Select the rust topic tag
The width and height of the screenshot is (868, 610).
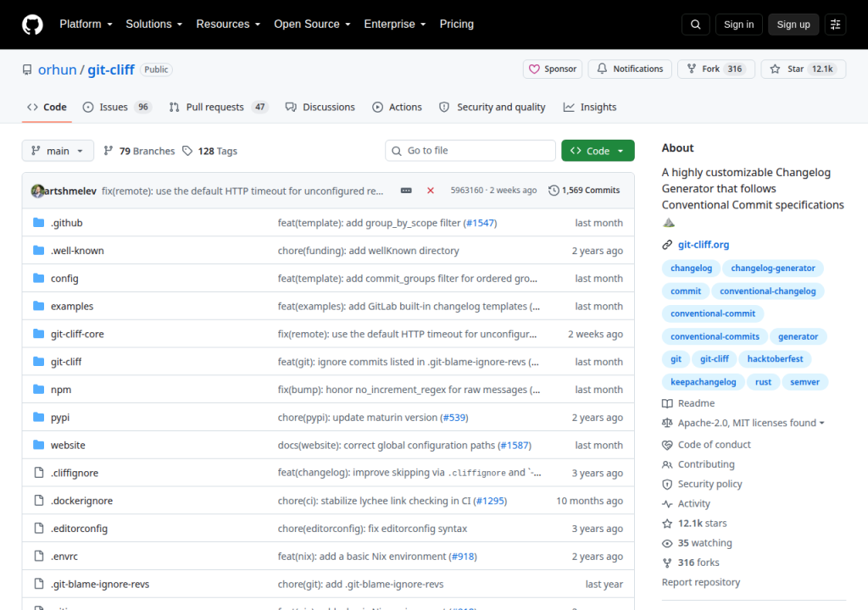pyautogui.click(x=763, y=382)
